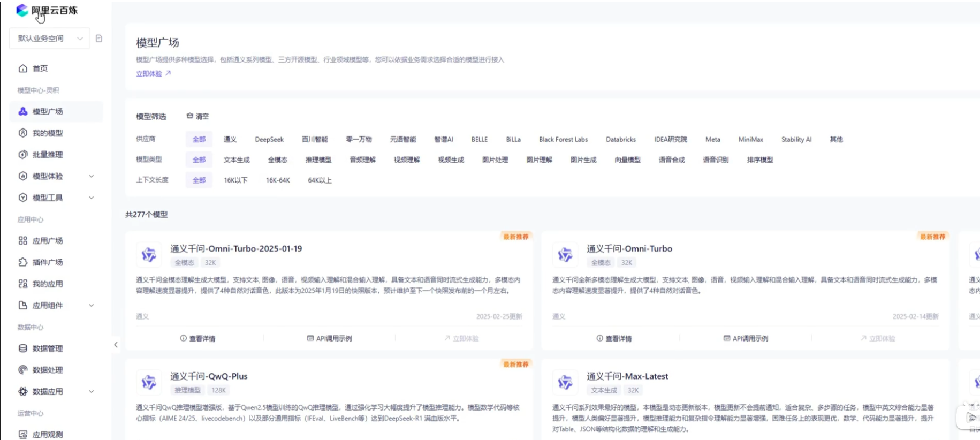Click the document icon beside workspace selector

[99, 39]
